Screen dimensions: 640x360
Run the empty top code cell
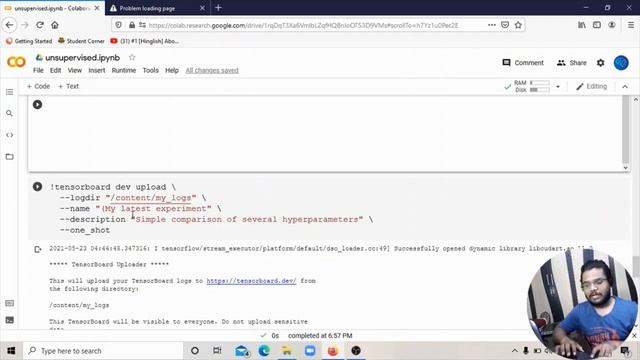tap(37, 104)
